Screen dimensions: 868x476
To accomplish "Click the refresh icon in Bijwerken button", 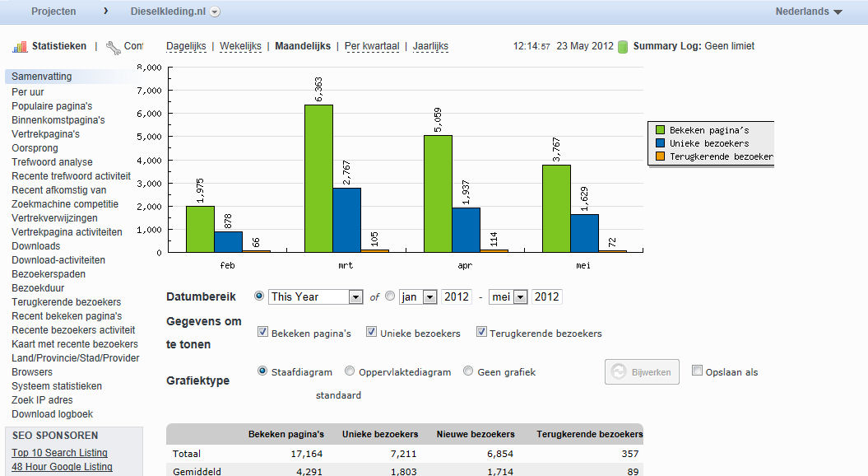I will click(x=619, y=371).
